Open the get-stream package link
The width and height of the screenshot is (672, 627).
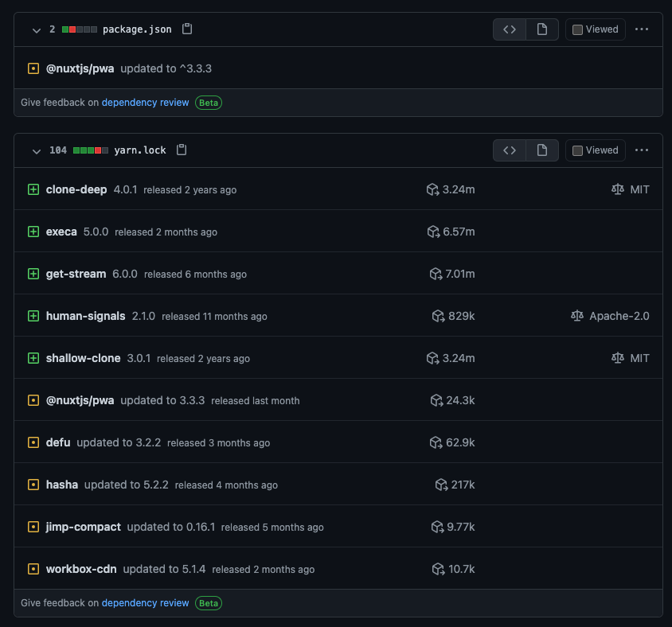[76, 274]
